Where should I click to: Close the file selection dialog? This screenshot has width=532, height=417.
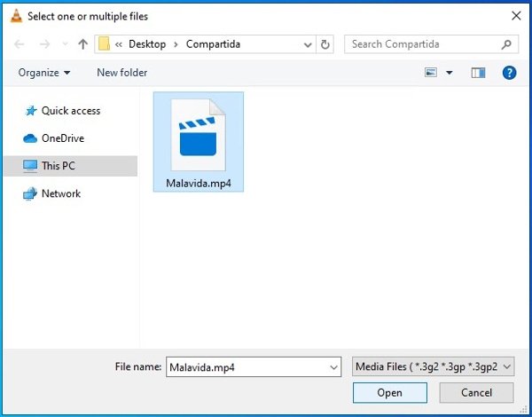(x=516, y=16)
